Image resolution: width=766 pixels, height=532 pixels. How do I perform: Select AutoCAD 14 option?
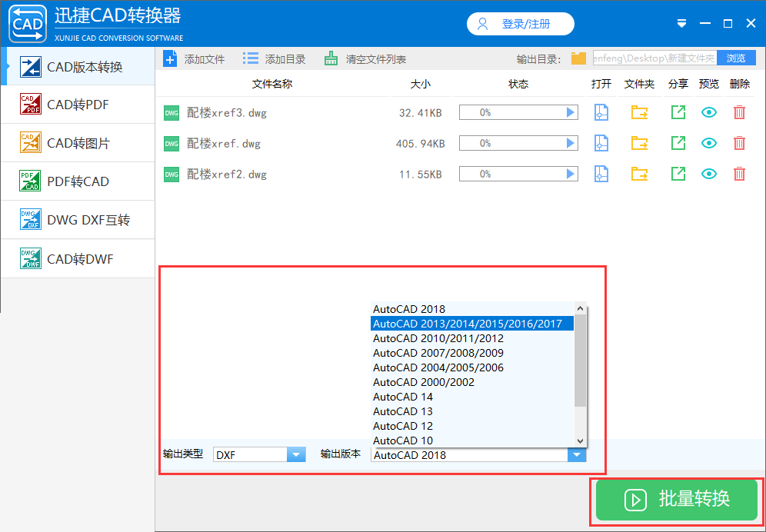(x=472, y=397)
